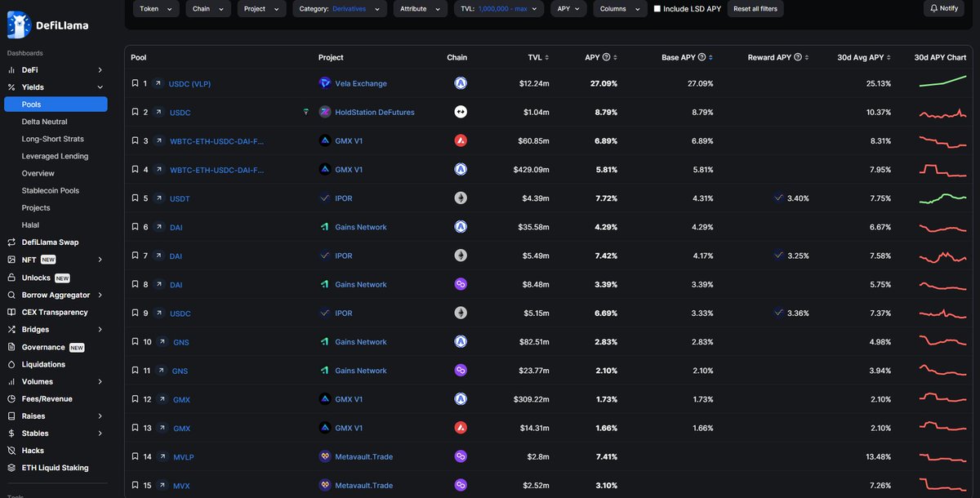
Task: Open the Chain filter dropdown
Action: tap(208, 8)
